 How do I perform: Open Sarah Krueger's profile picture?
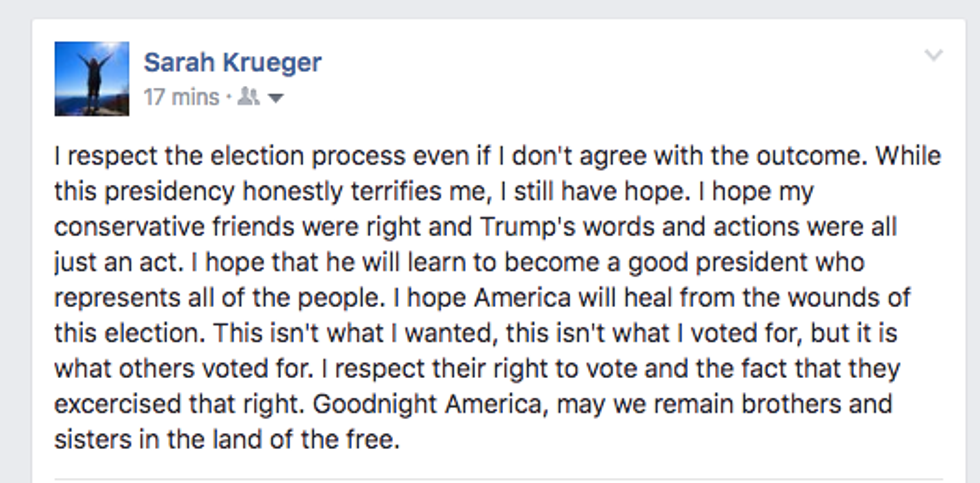pos(91,78)
